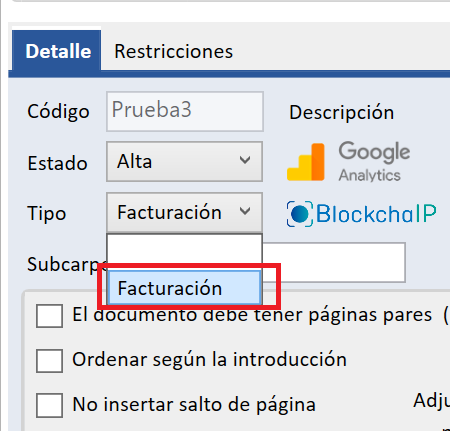Click the BlockchaIP brand name text
Image resolution: width=450 pixels, height=431 pixels.
point(376,214)
